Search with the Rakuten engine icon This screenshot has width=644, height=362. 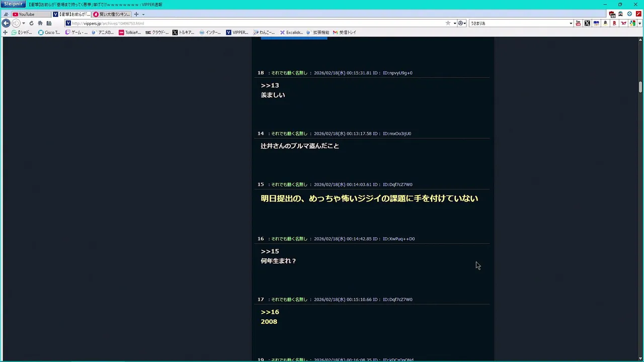[x=614, y=23]
